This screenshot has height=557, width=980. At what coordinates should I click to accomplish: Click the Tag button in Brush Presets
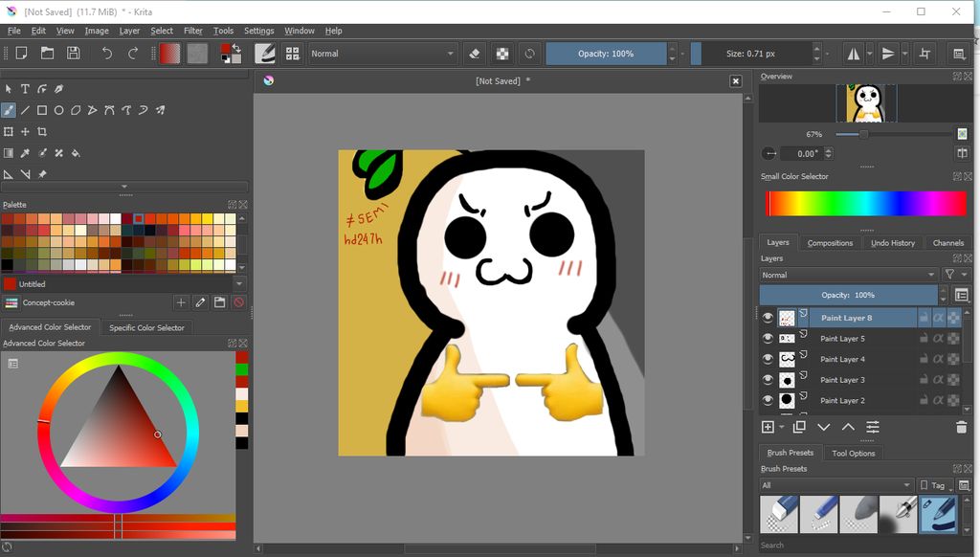(x=936, y=485)
